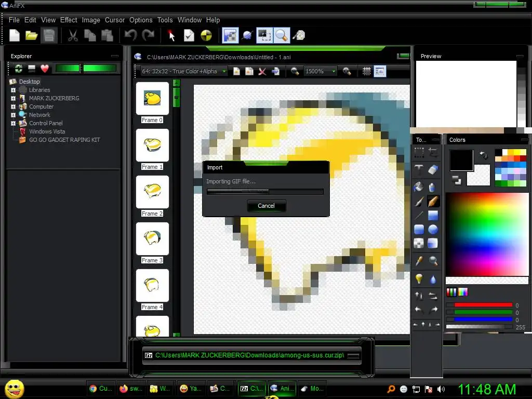This screenshot has height=399, width=532.
Task: Toggle the transparency checkerboard toolbar button
Action: (x=230, y=35)
